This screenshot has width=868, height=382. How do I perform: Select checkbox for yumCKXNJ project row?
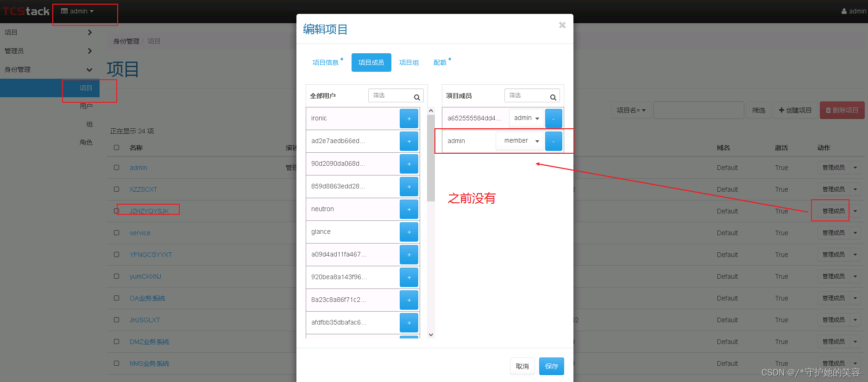117,276
